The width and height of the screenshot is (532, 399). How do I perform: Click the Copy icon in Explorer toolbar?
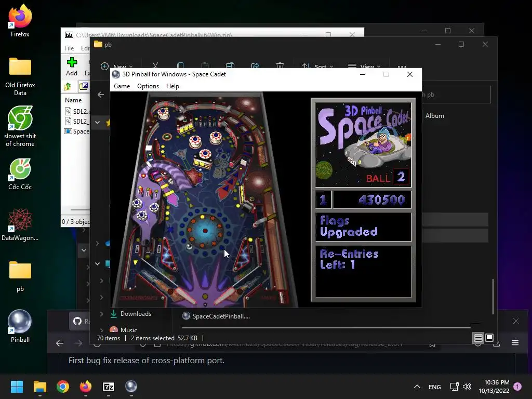pyautogui.click(x=180, y=65)
